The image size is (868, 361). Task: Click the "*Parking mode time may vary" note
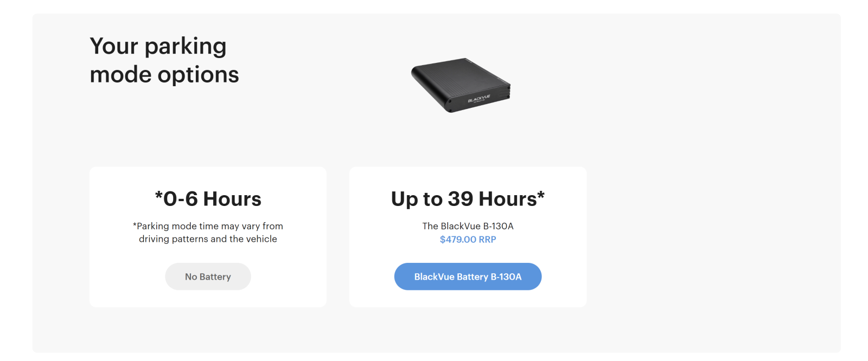coord(208,226)
